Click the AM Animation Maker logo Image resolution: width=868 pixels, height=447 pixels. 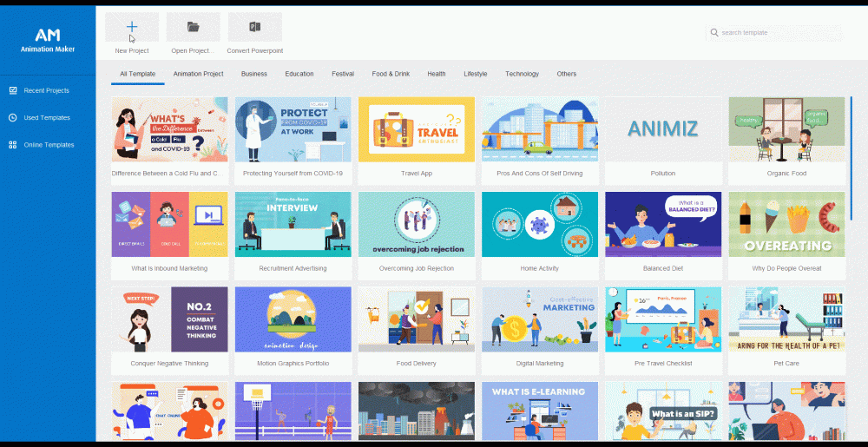48,40
